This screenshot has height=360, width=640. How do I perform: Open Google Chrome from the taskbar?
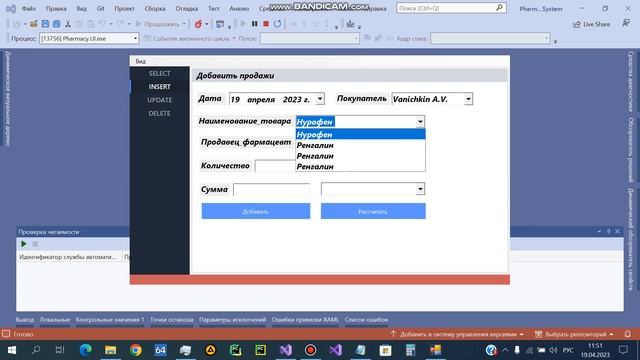click(136, 350)
